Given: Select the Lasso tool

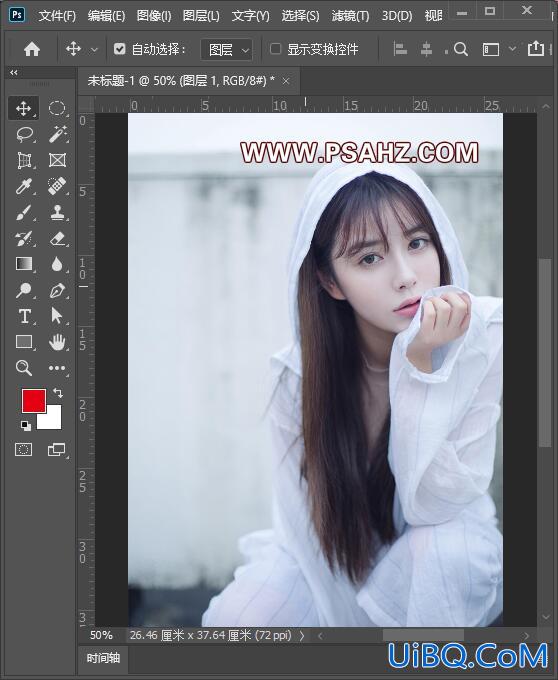Looking at the screenshot, I should click(x=24, y=134).
